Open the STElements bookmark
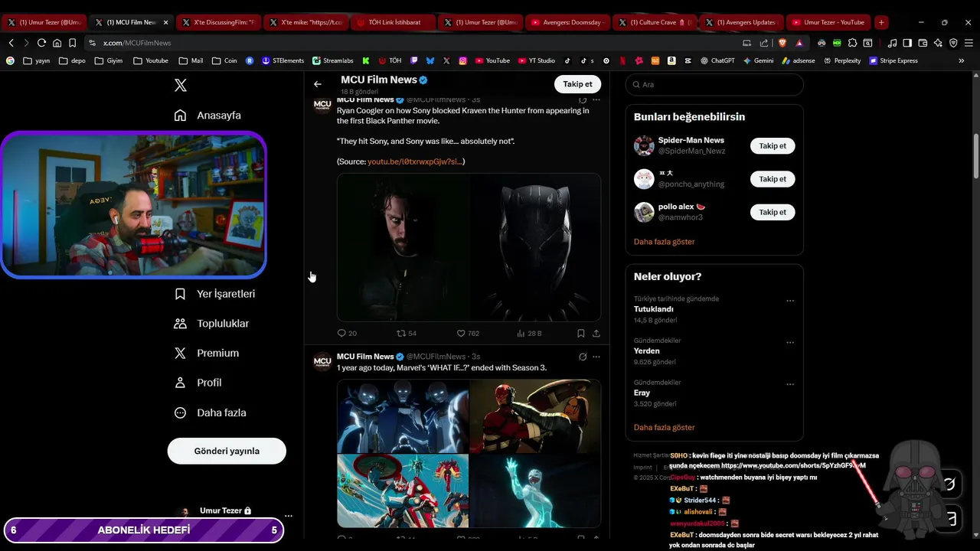This screenshot has width=980, height=551. (283, 60)
